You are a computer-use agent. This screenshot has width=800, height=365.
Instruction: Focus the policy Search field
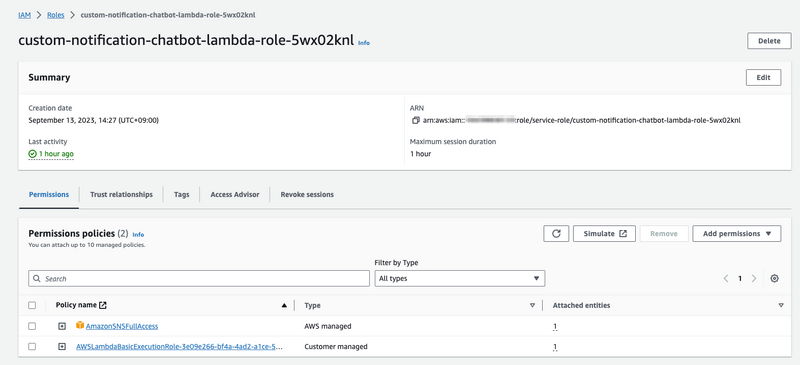[x=199, y=279]
